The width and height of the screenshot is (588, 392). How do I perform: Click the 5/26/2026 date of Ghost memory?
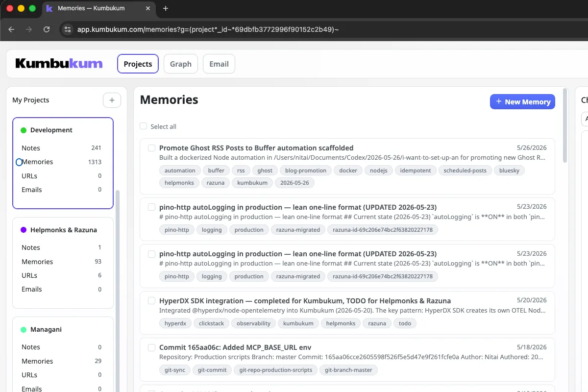coord(532,147)
